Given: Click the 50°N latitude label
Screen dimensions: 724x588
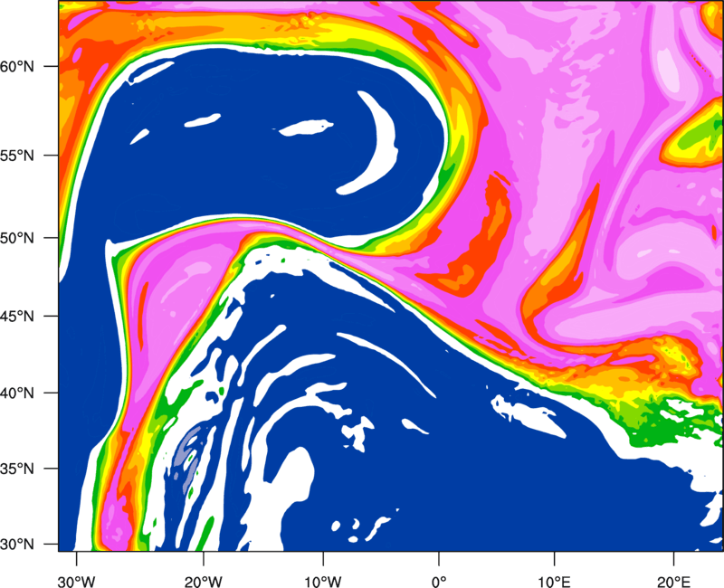Looking at the screenshot, I should point(17,239).
